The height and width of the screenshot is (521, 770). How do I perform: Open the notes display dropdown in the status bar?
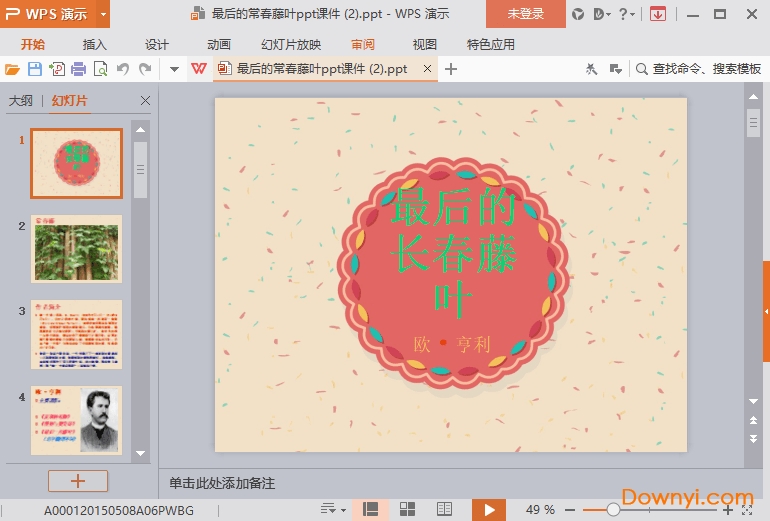click(333, 509)
